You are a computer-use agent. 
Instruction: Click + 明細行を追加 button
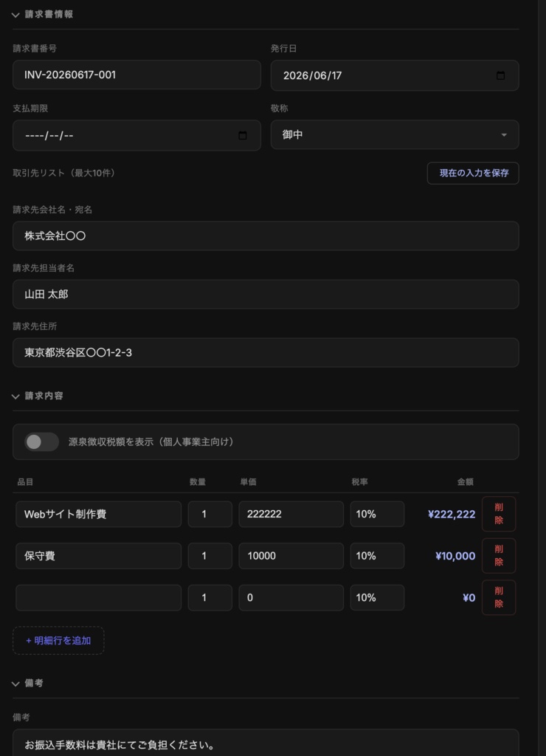tap(58, 640)
